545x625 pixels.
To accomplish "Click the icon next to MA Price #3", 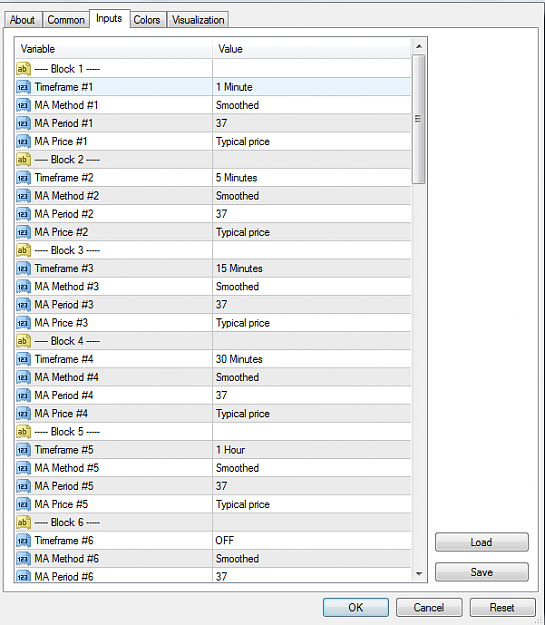I will [x=23, y=323].
